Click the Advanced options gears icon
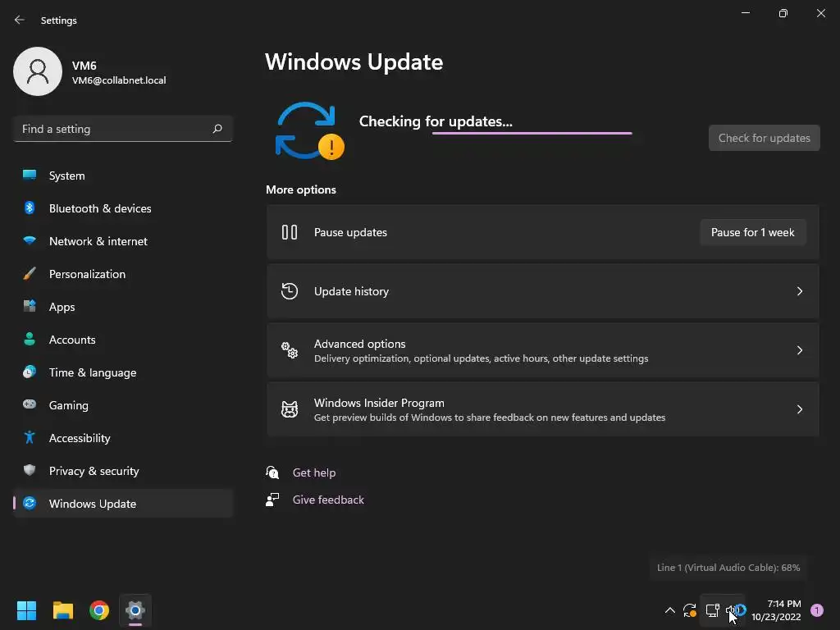The width and height of the screenshot is (840, 630). pos(290,350)
